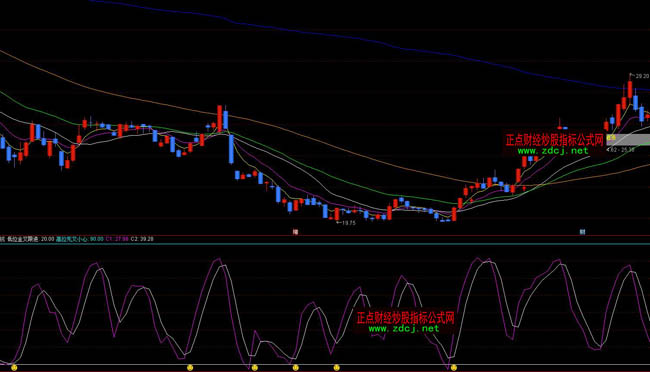The image size is (650, 372).
Task: Click the gray highlighted price band
Action: [628, 139]
